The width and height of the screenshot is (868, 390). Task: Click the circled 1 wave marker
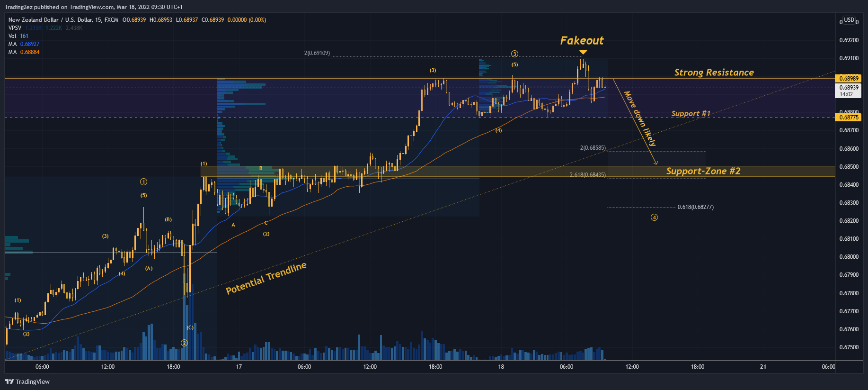click(143, 182)
